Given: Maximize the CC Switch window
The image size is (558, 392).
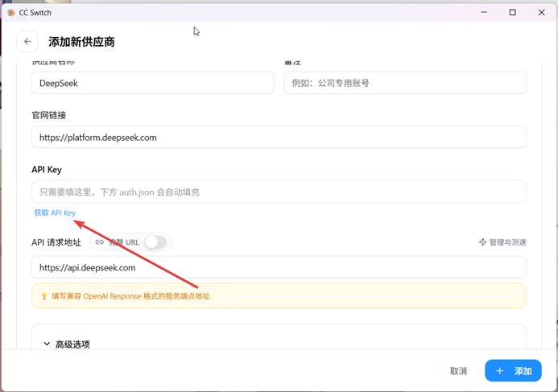Looking at the screenshot, I should click(512, 12).
